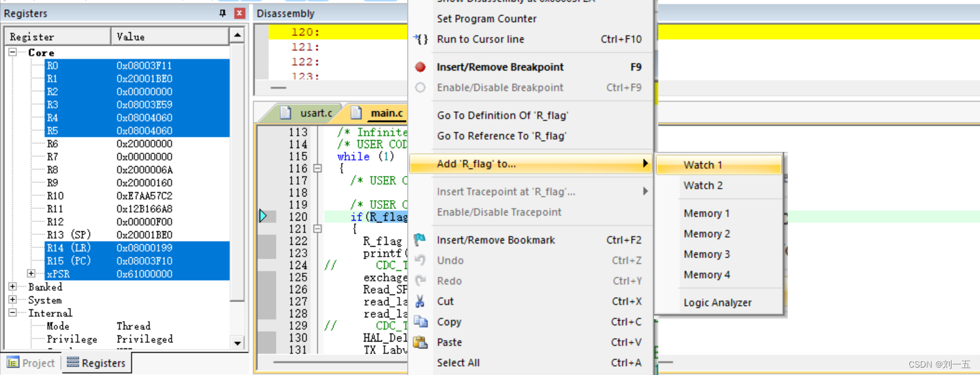The image size is (980, 375).
Task: Click the red breakpoint icon in the menu
Action: 420,67
